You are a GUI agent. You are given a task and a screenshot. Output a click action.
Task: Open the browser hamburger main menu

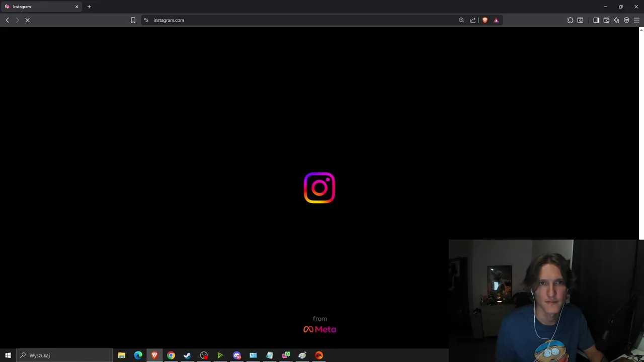pos(636,20)
